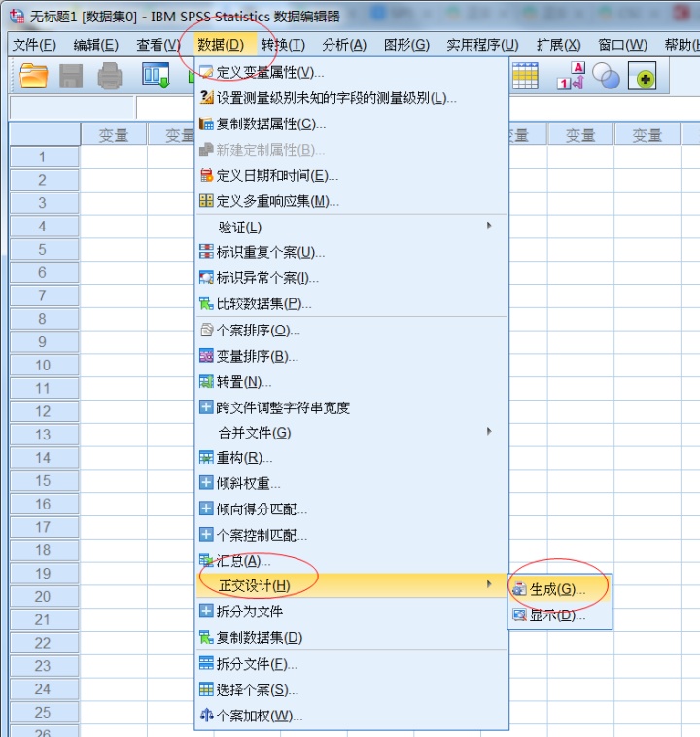Click the Value Labels toolbar icon
This screenshot has width=700, height=737.
pos(571,76)
